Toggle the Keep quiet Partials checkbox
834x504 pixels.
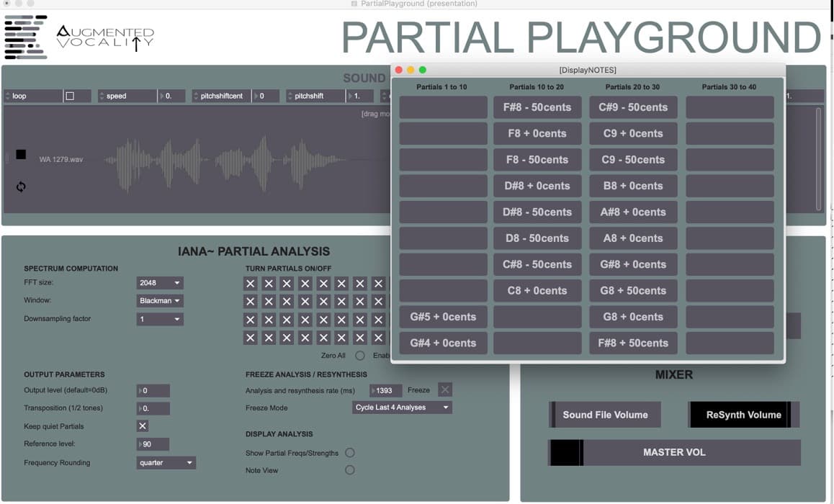(143, 426)
